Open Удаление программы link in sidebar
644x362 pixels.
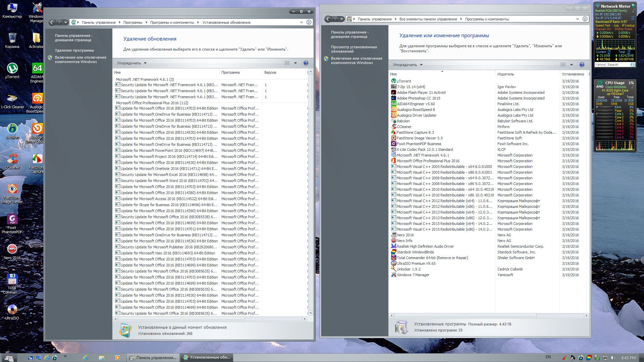point(74,50)
